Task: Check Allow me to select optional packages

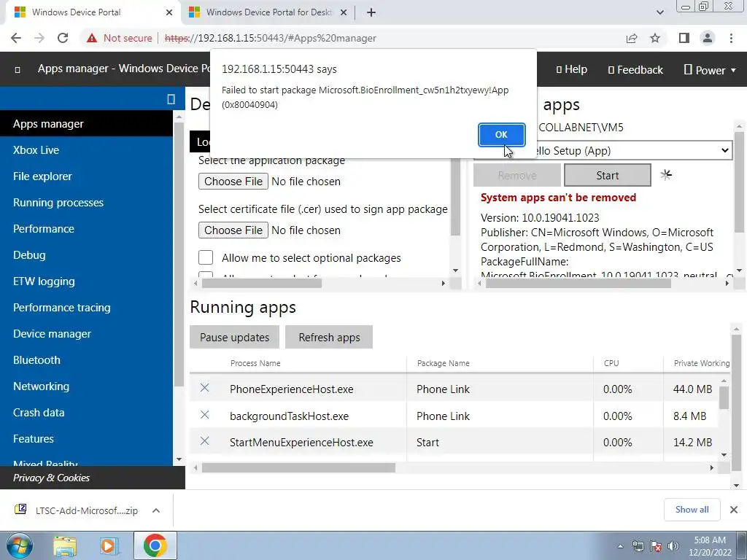Action: 206,257
